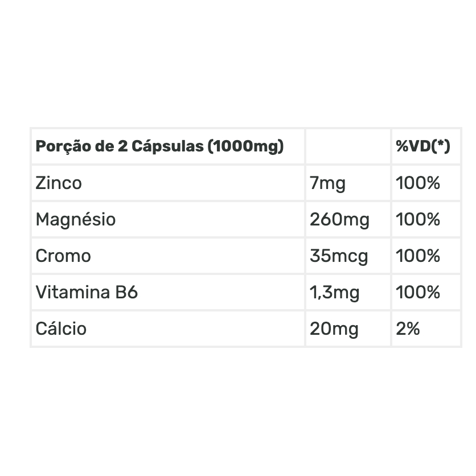Click the 100% value for Cromo
476x476 pixels.
click(x=418, y=256)
